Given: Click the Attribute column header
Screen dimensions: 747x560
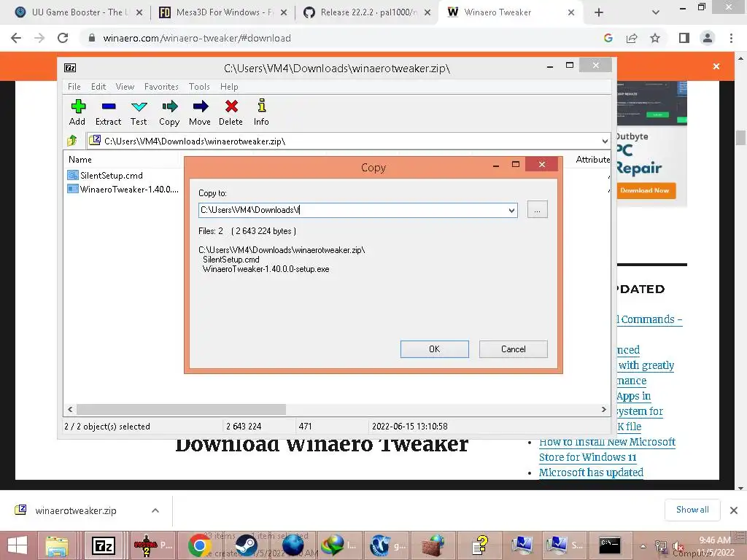Looking at the screenshot, I should (x=592, y=160).
